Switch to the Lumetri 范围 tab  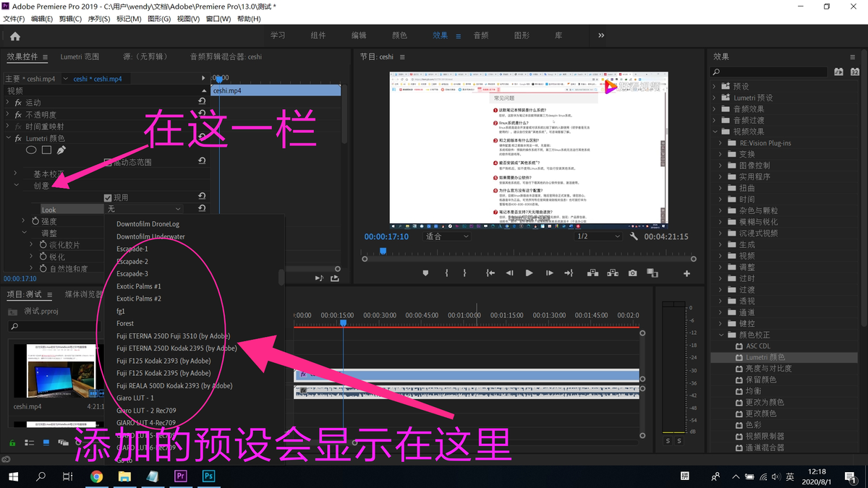[80, 56]
